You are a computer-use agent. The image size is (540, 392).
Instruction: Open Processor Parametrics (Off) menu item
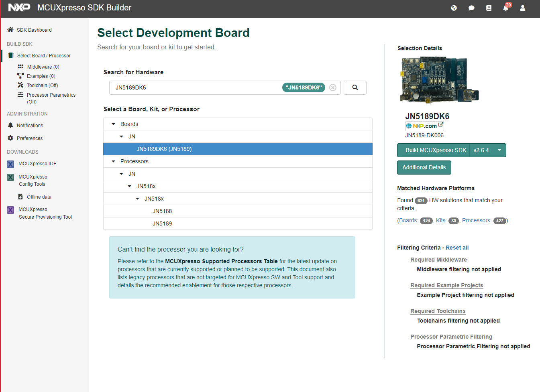[x=51, y=98]
